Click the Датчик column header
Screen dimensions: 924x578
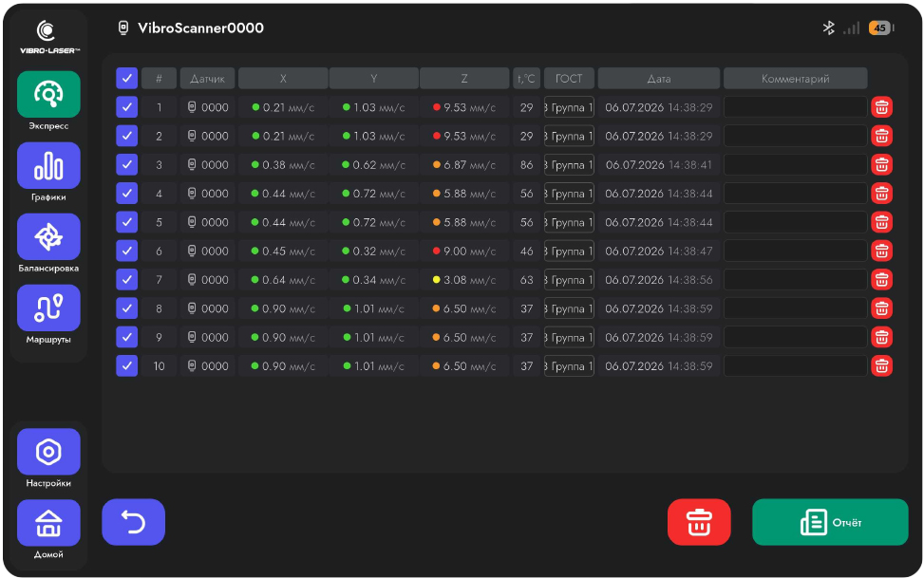(x=207, y=79)
